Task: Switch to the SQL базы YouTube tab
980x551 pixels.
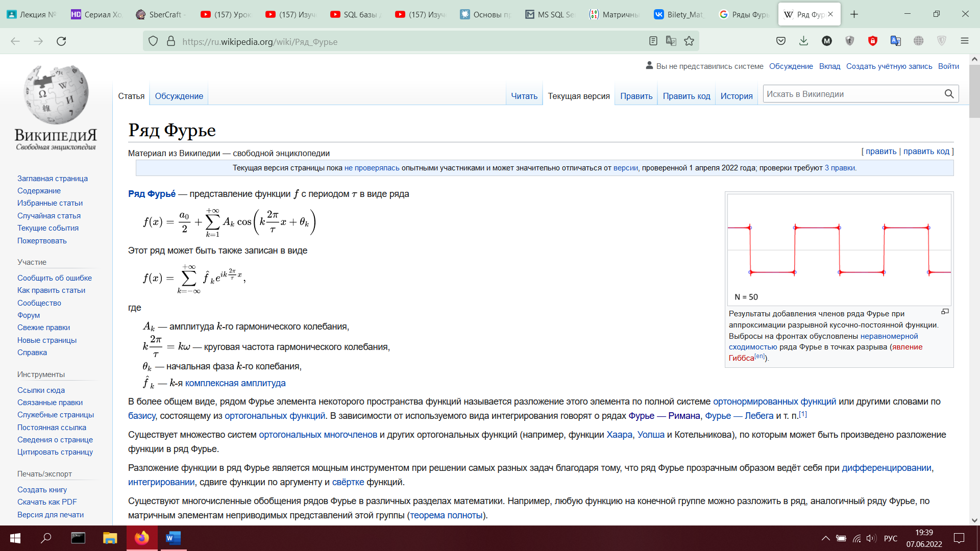Action: point(356,14)
